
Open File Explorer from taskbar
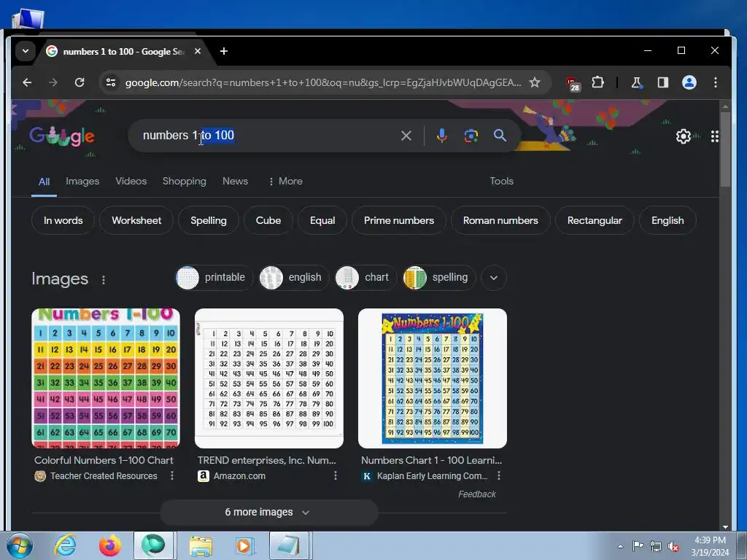tap(201, 545)
